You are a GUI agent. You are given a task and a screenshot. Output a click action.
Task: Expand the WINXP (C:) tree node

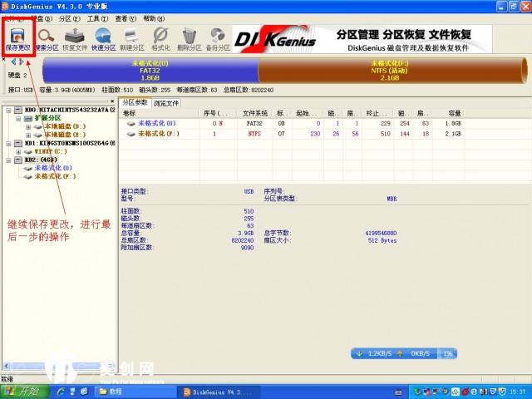click(x=17, y=150)
